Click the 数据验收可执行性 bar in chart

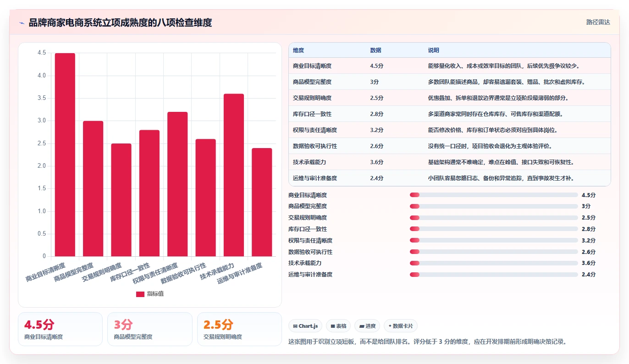click(x=205, y=198)
